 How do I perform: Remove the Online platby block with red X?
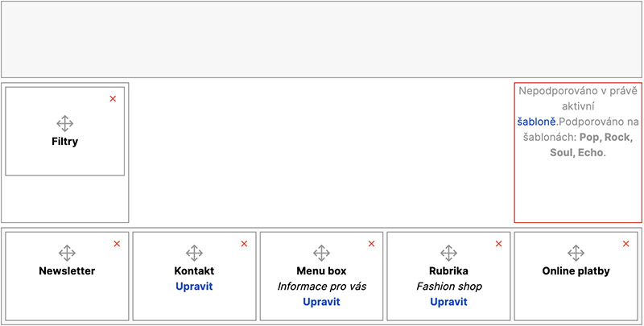click(x=625, y=243)
